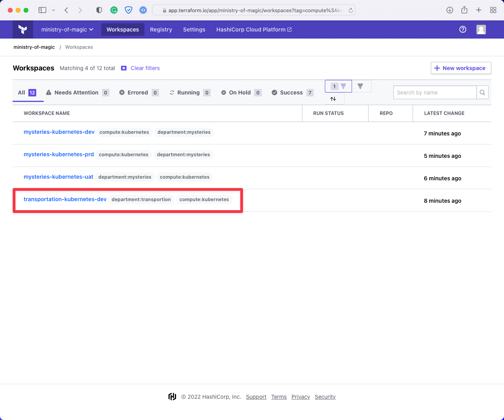Click the Safari share icon
Viewport: 504px width, 420px height.
pyautogui.click(x=464, y=10)
